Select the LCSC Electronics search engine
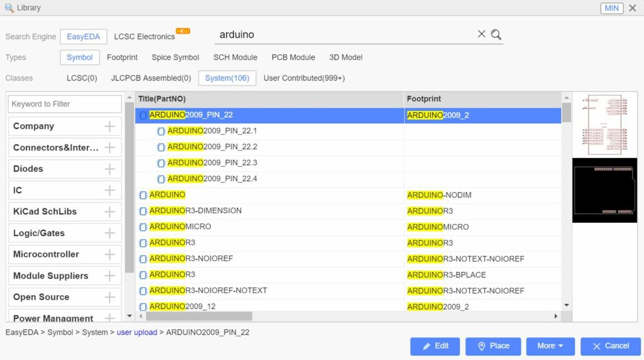This screenshot has width=644, height=360. [x=144, y=37]
